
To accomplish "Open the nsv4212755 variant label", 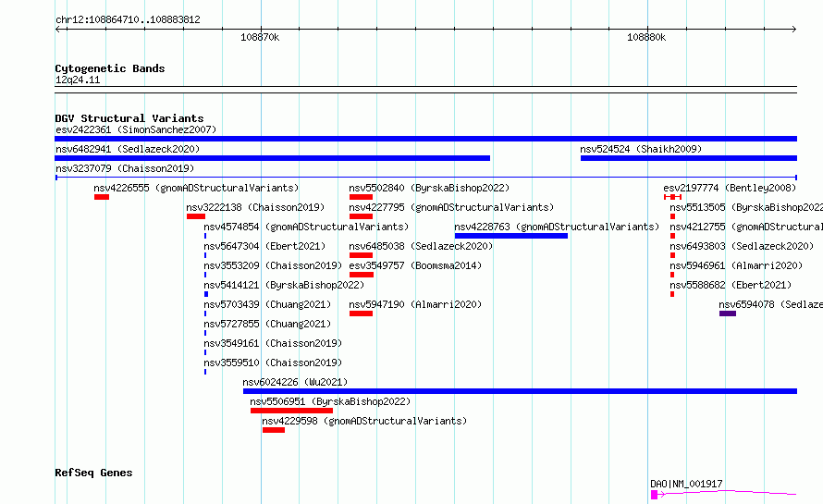I will 746,227.
